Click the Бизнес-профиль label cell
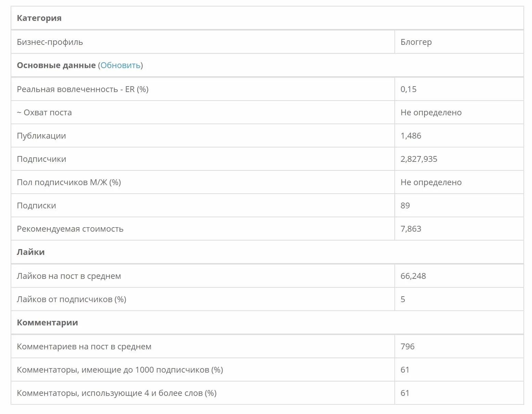The image size is (532, 414). pyautogui.click(x=203, y=42)
